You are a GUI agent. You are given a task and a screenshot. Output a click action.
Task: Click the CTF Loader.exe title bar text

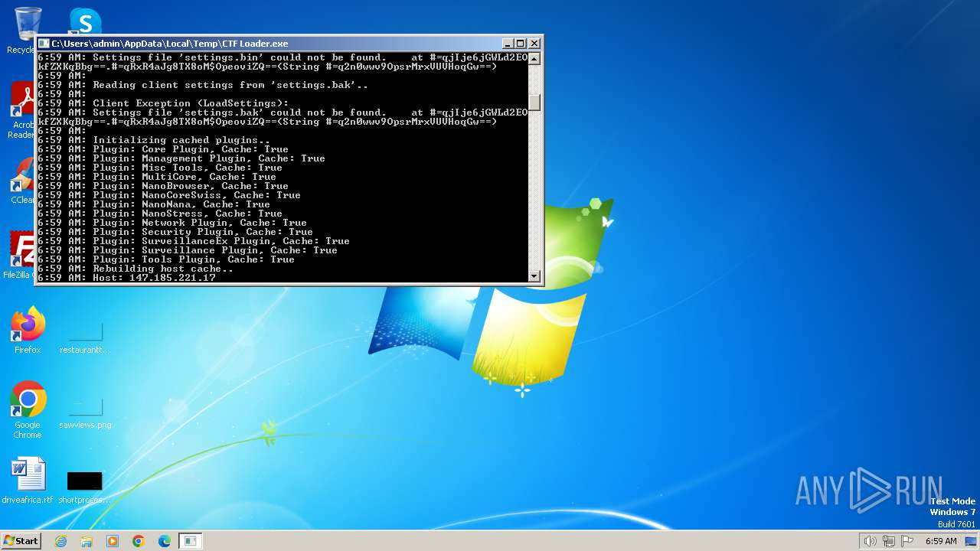click(x=170, y=44)
